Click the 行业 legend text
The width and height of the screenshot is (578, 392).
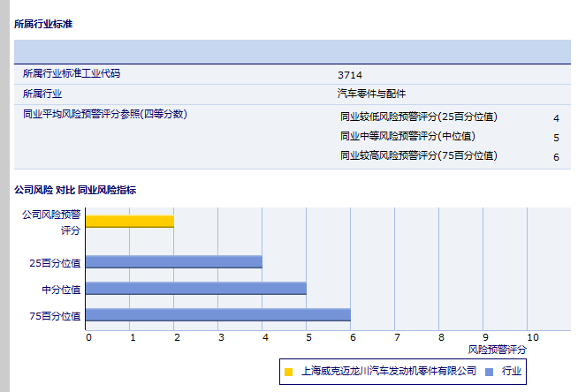[x=512, y=372]
